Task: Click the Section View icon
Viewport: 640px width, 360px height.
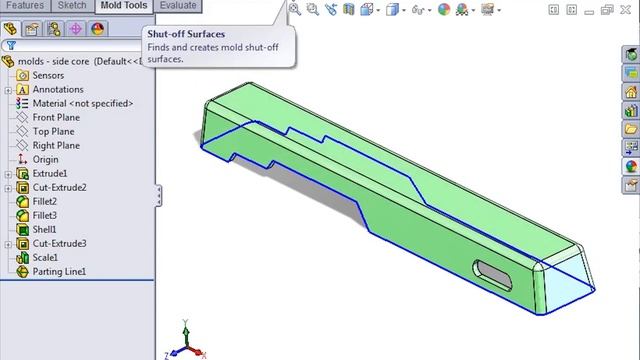Action: [349, 9]
